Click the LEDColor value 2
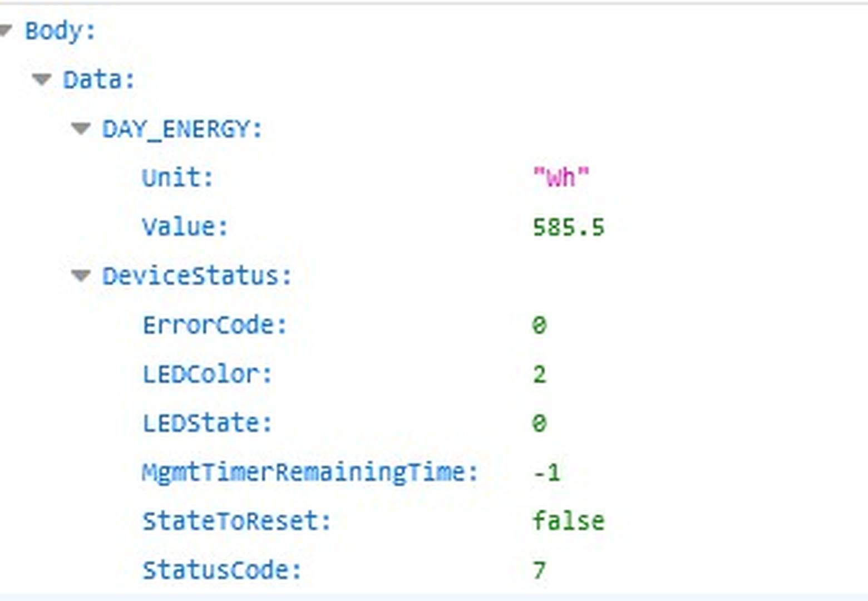 (x=539, y=374)
